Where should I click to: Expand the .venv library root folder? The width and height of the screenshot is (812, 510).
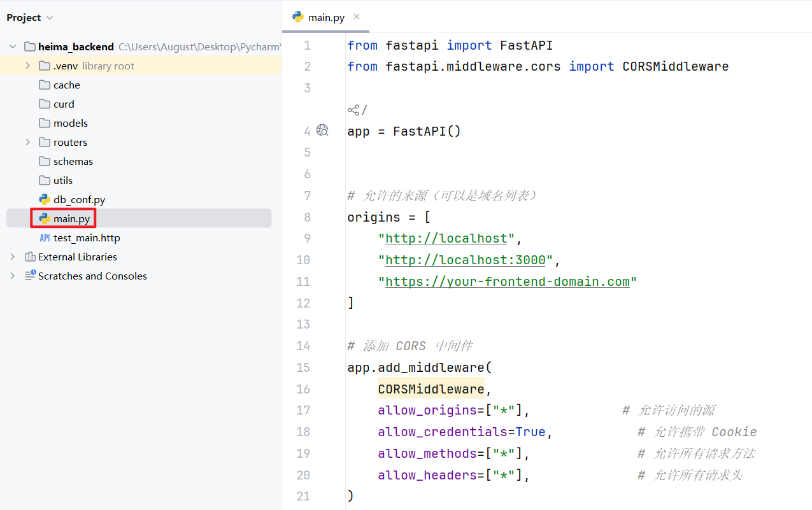click(x=27, y=66)
